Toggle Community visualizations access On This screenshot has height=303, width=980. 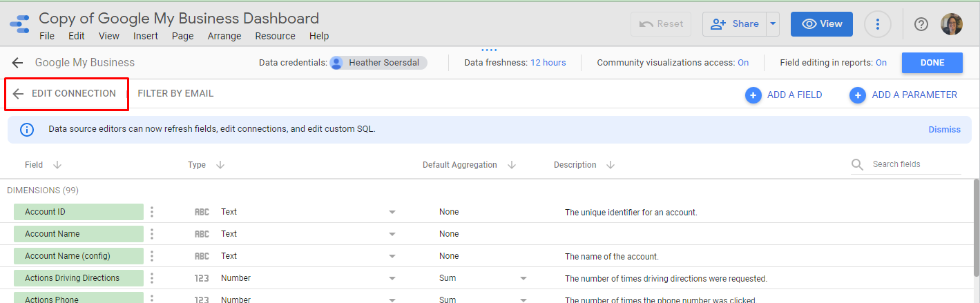click(743, 63)
